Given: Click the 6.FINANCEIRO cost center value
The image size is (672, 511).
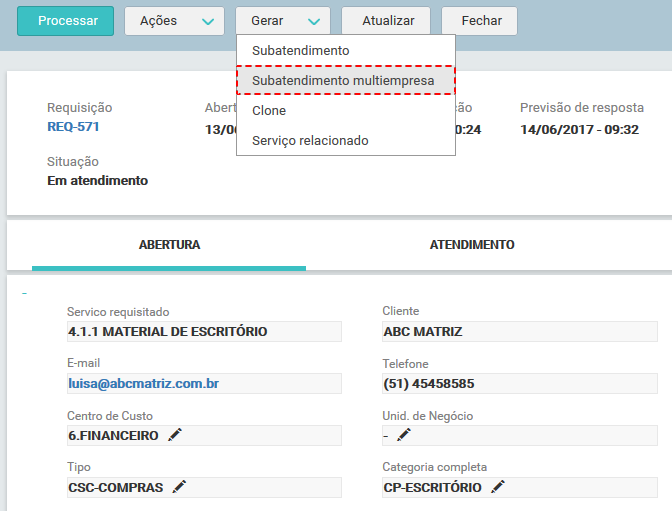Looking at the screenshot, I should tap(114, 436).
